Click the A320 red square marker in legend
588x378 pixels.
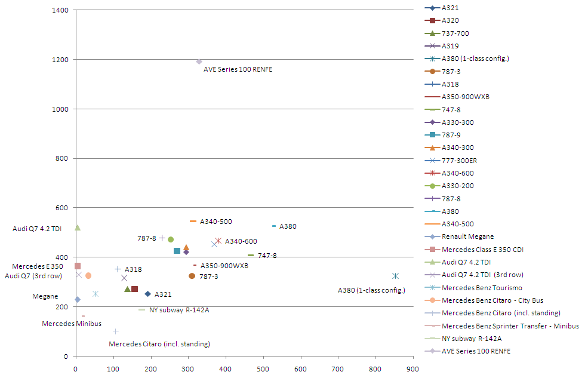pos(433,21)
